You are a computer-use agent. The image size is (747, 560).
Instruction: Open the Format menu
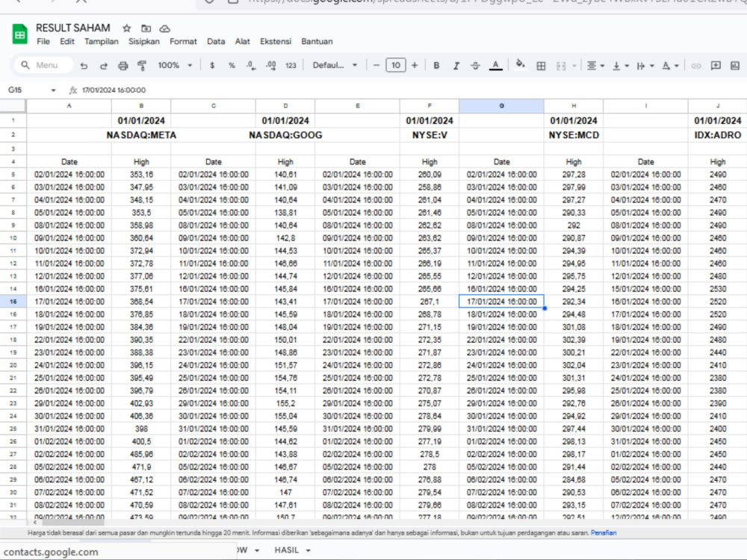click(x=183, y=41)
